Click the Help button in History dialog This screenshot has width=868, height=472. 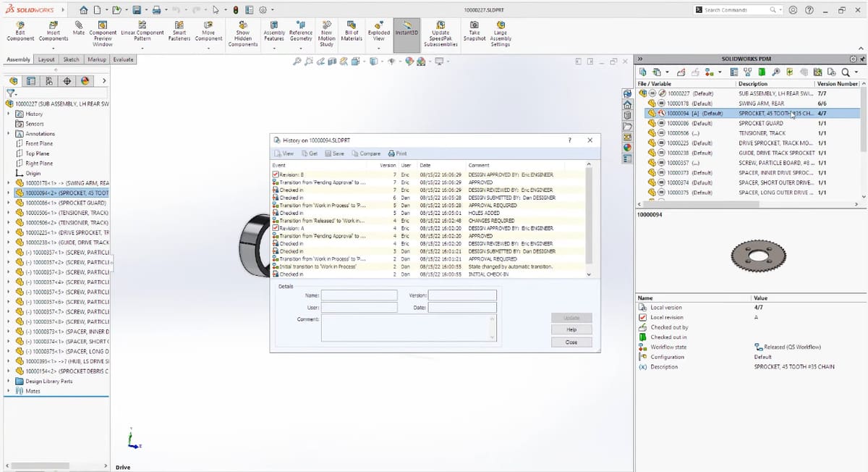coord(571,329)
